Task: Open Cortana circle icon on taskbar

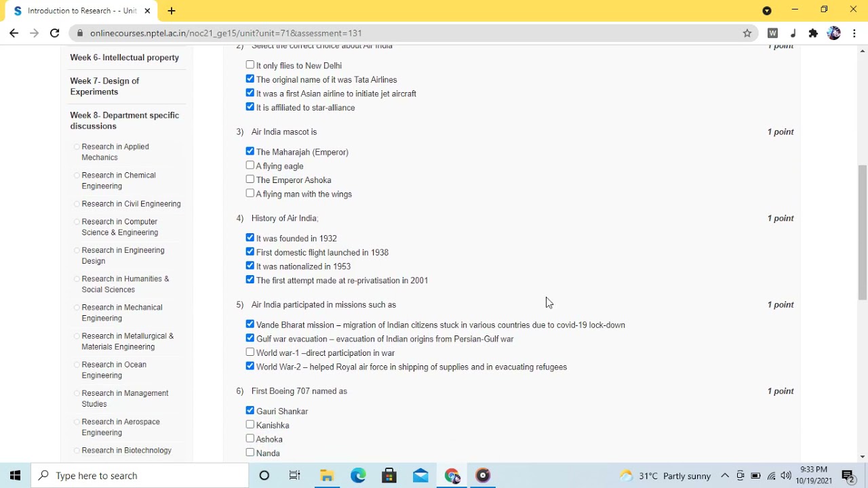Action: pyautogui.click(x=264, y=476)
